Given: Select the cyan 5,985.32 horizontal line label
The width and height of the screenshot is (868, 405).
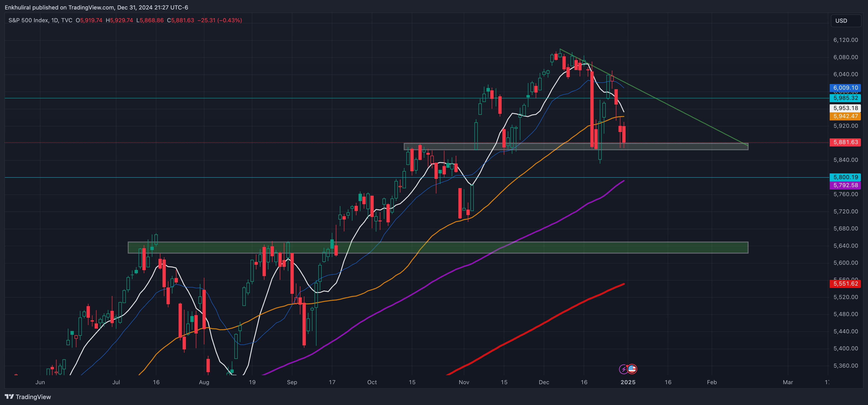Looking at the screenshot, I should (x=845, y=98).
